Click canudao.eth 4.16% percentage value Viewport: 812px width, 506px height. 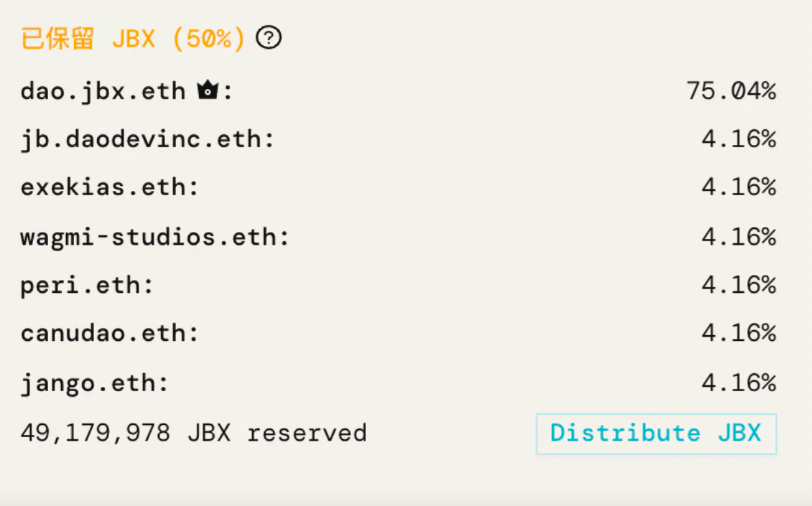[x=739, y=333]
